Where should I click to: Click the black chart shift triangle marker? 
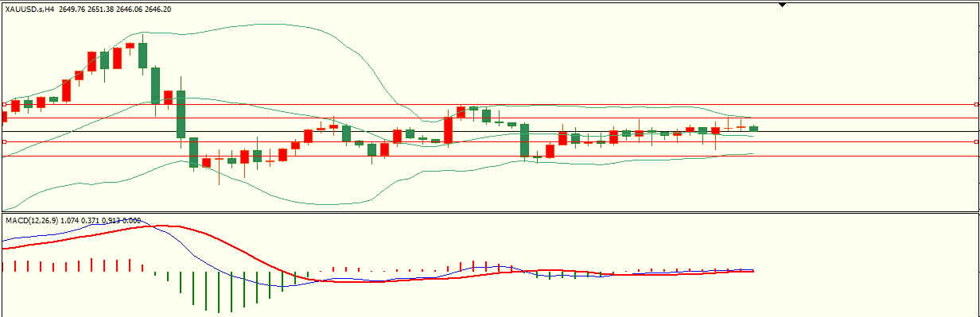(x=782, y=5)
